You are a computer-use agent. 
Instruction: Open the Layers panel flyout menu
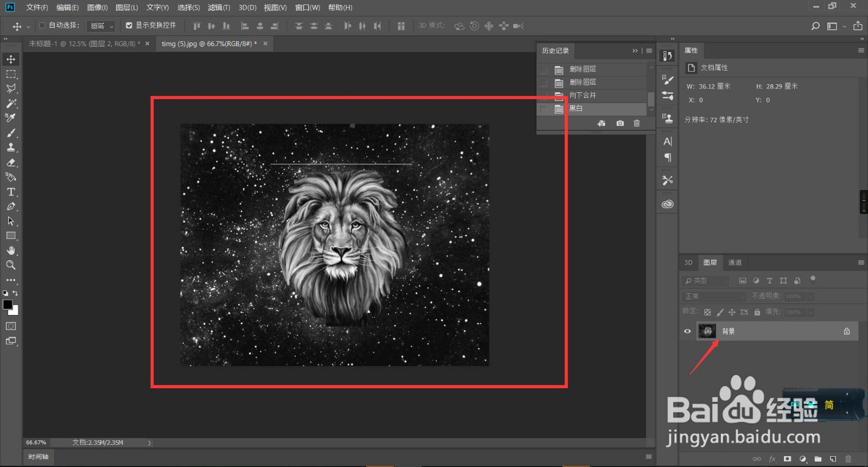point(861,262)
